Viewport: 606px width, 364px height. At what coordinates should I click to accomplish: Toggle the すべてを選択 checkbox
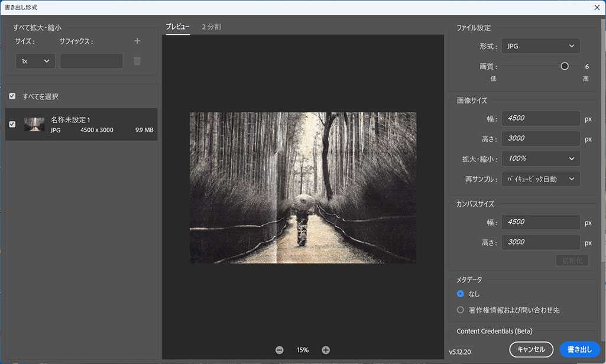click(12, 96)
